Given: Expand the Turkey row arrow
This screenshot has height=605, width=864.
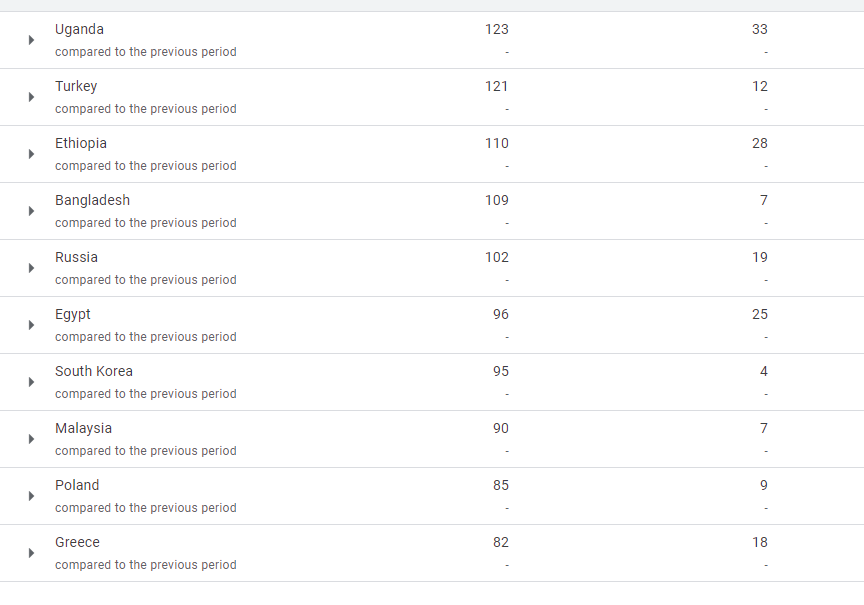Looking at the screenshot, I should pyautogui.click(x=31, y=97).
